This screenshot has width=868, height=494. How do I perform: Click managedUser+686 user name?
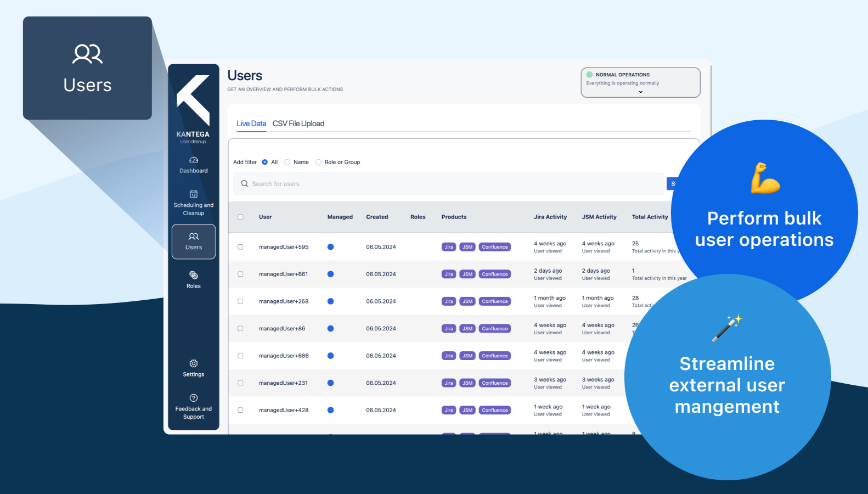284,356
